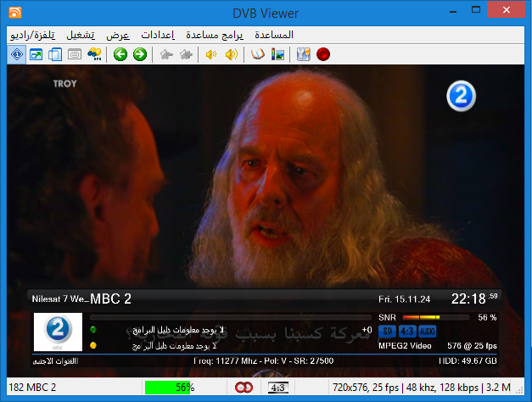
Task: Open the channel list book icon
Action: [258, 54]
